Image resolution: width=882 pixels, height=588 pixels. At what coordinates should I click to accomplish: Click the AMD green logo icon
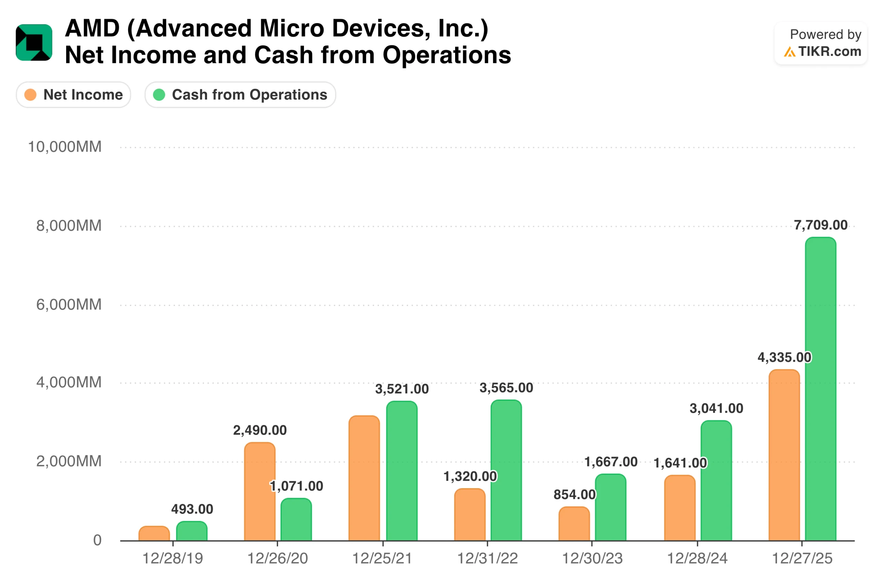point(34,42)
